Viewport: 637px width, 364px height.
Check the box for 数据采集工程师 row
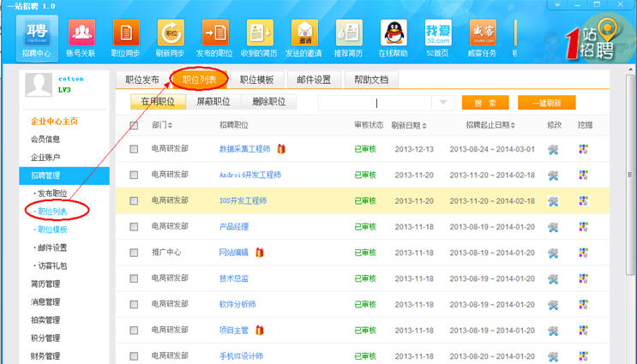[x=134, y=149]
